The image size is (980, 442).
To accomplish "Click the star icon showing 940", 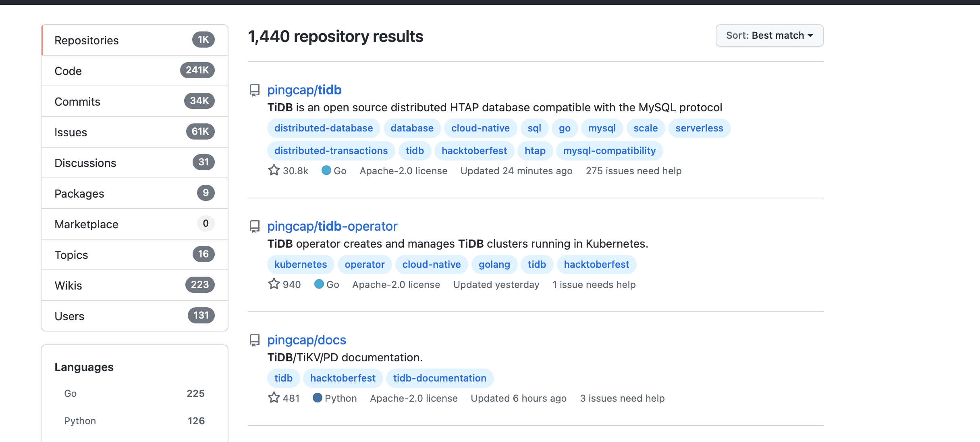I will tap(274, 284).
